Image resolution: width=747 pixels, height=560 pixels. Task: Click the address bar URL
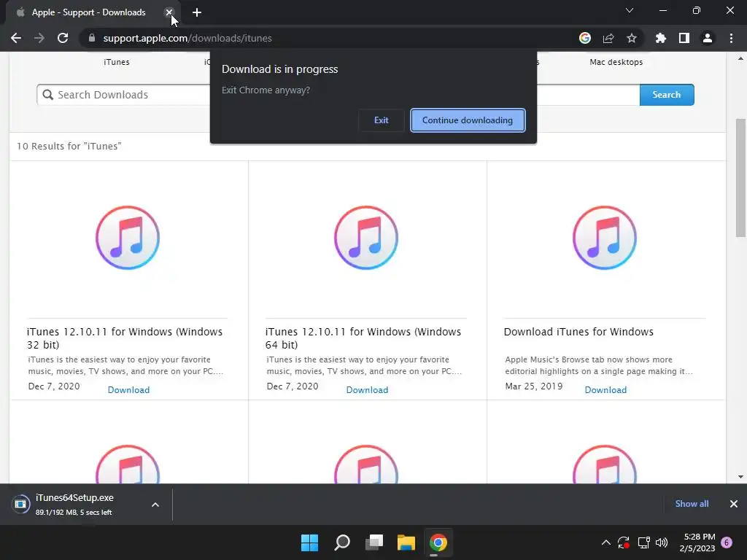point(187,38)
